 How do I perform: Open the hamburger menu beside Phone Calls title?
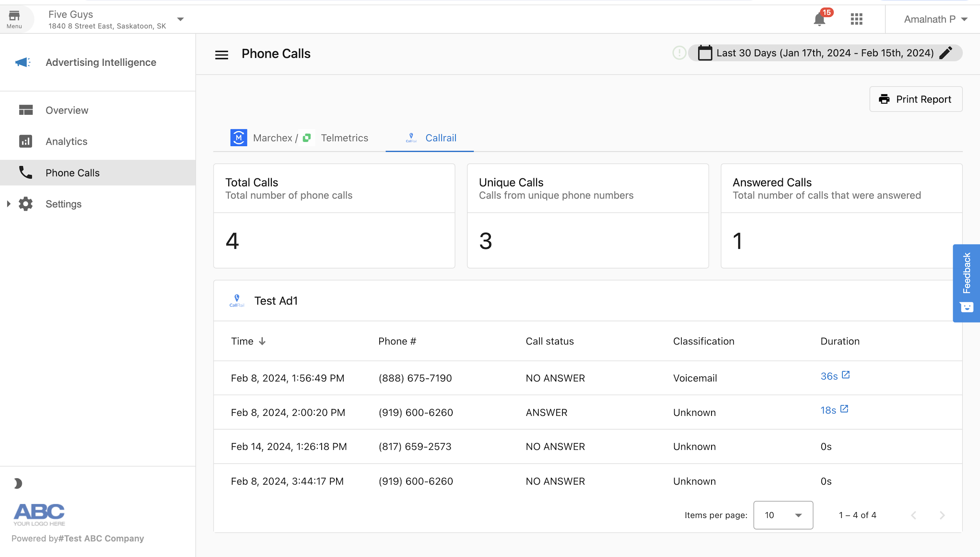pos(221,54)
